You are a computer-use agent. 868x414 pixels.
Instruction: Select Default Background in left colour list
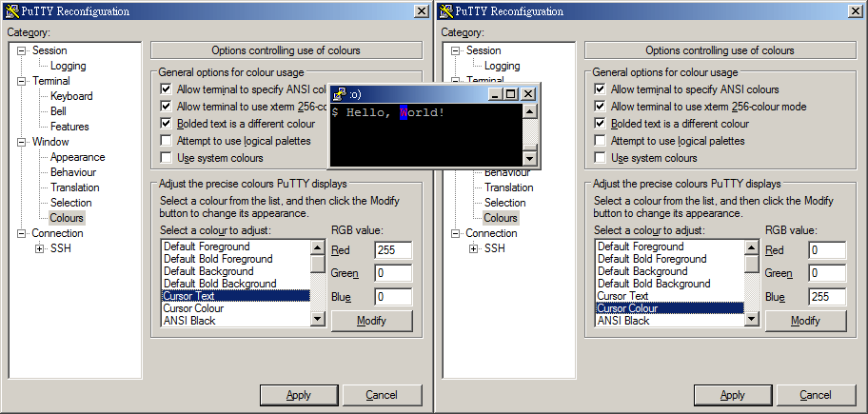tap(236, 271)
